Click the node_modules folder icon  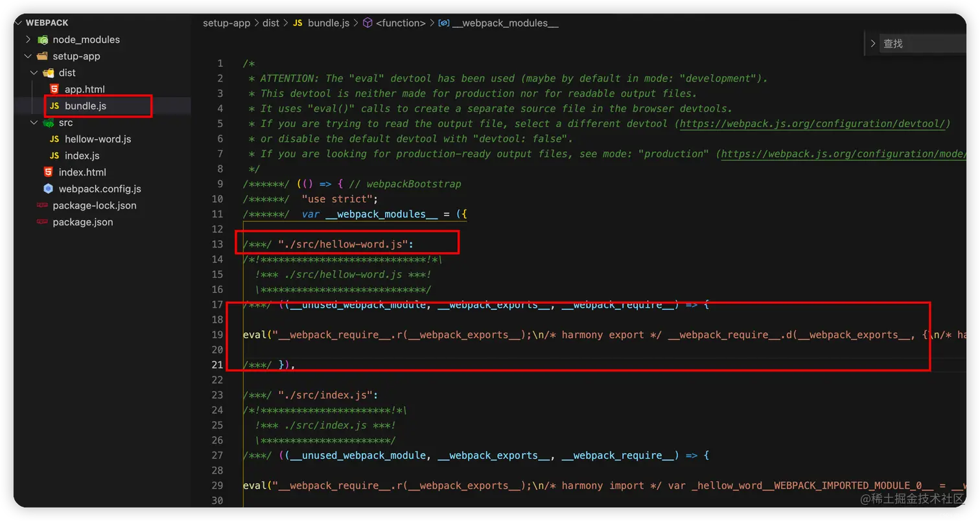[43, 40]
